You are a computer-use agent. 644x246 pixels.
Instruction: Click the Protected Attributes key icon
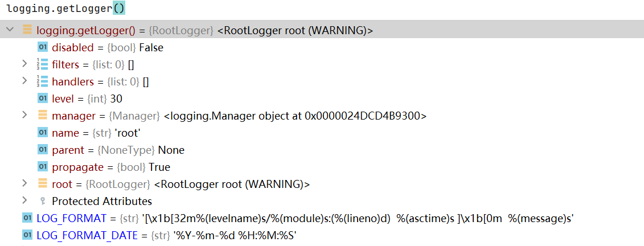tap(43, 201)
